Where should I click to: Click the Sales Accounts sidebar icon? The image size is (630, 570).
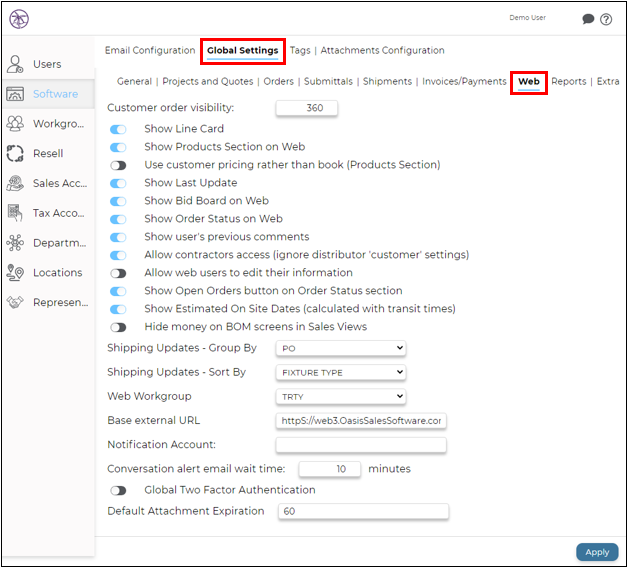coord(15,183)
